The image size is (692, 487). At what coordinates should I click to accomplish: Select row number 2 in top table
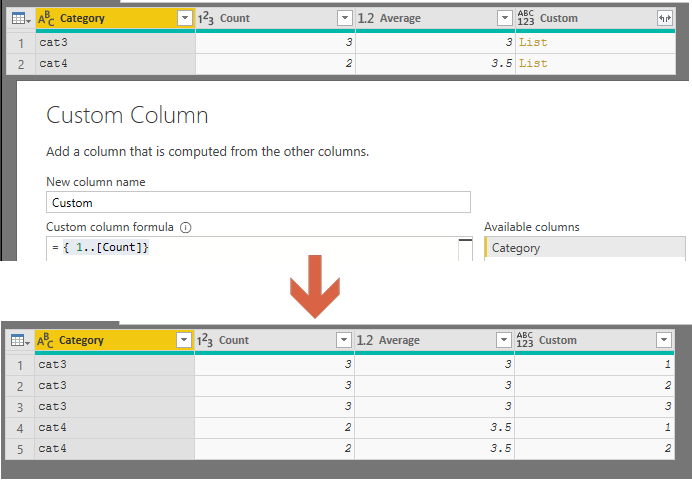tap(21, 64)
